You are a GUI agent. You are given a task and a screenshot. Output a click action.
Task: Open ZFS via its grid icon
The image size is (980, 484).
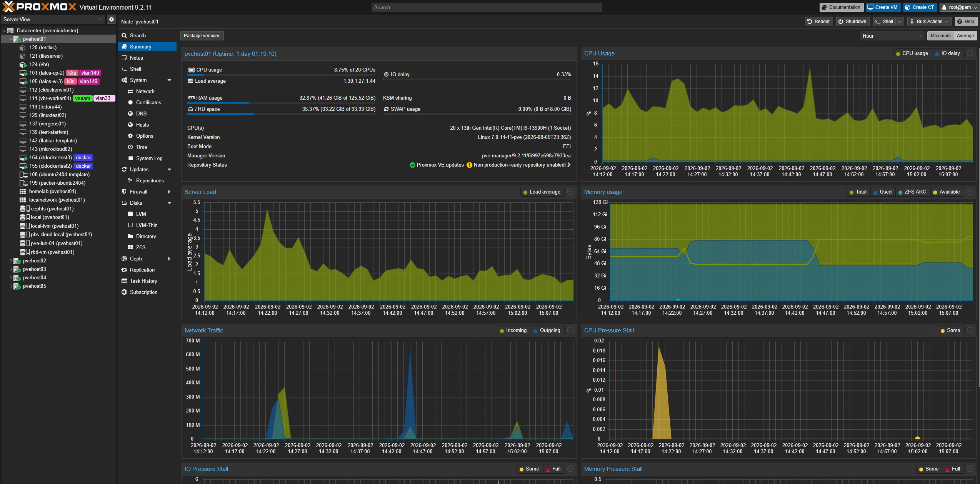pos(130,247)
